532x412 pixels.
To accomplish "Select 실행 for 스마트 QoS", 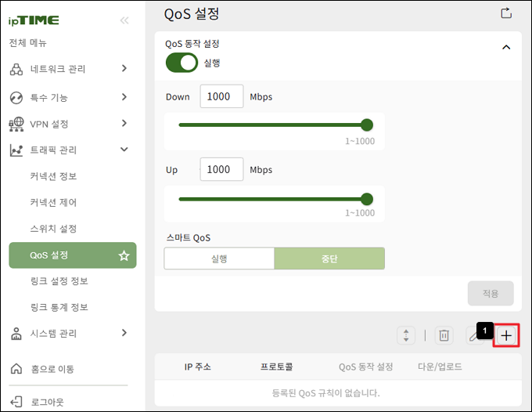I will click(219, 258).
